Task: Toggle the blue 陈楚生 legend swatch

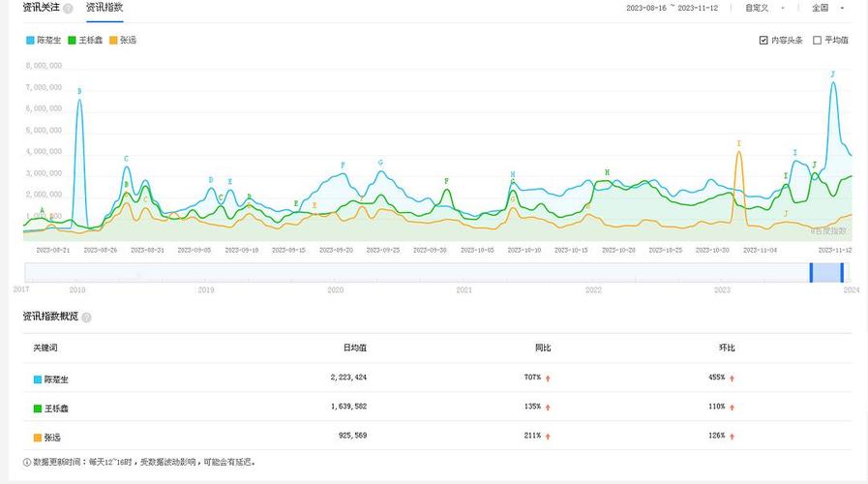Action: point(30,41)
